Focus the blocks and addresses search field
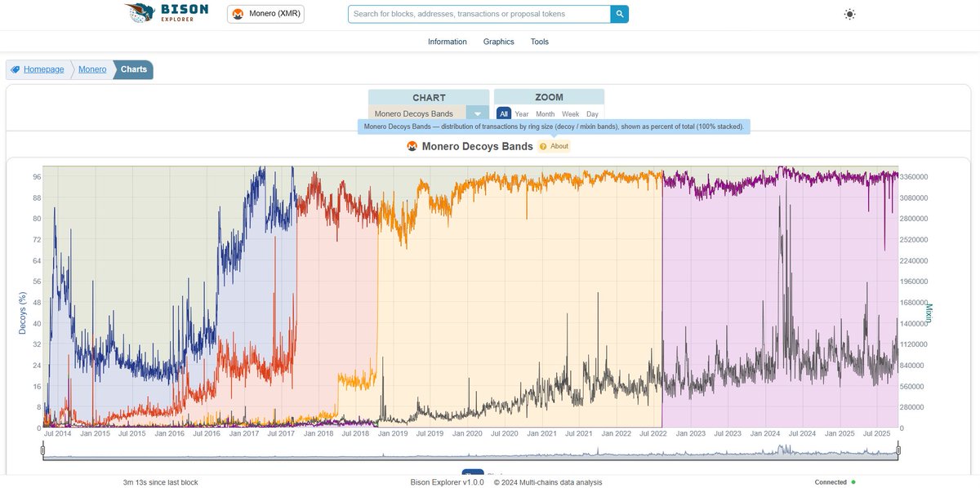This screenshot has width=980, height=488. coord(479,14)
